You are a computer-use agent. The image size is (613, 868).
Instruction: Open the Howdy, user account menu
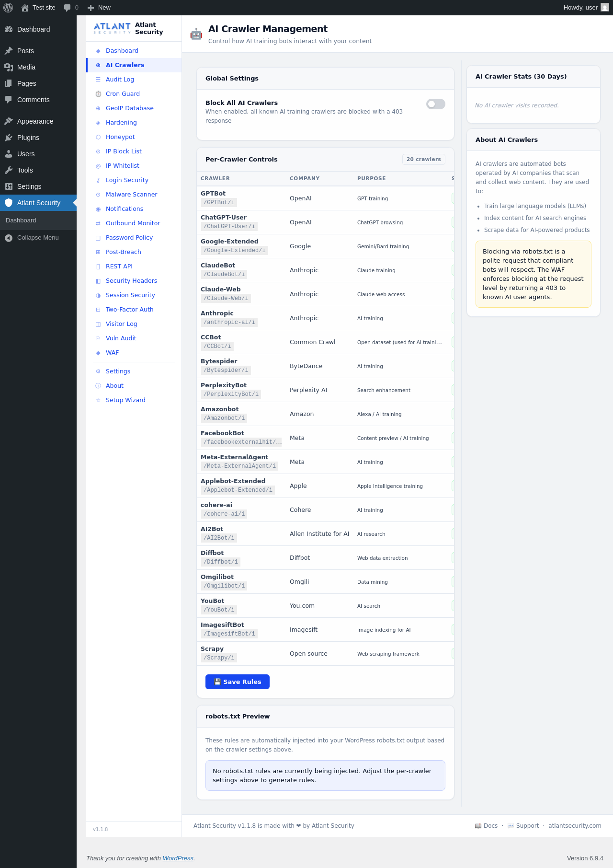pyautogui.click(x=586, y=8)
